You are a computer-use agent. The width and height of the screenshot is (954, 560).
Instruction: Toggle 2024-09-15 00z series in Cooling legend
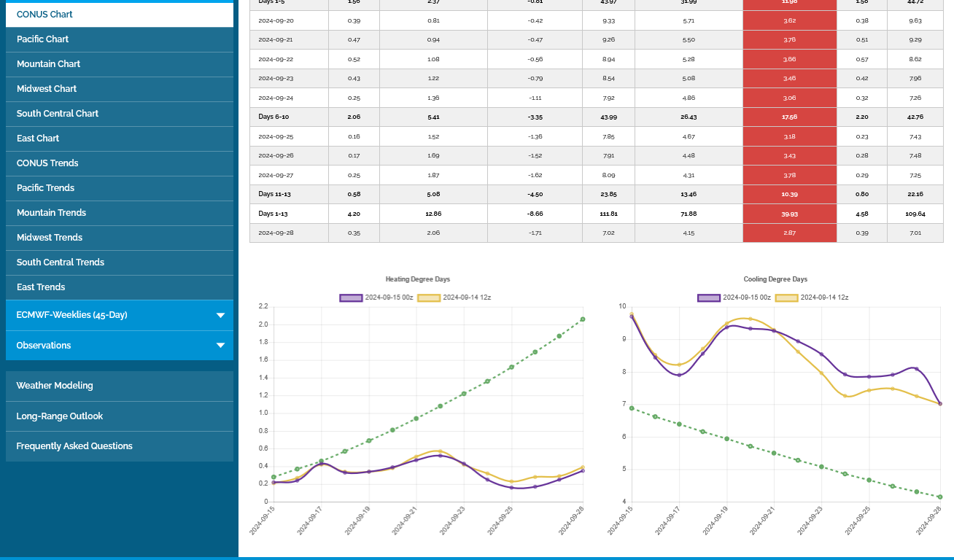[734, 297]
